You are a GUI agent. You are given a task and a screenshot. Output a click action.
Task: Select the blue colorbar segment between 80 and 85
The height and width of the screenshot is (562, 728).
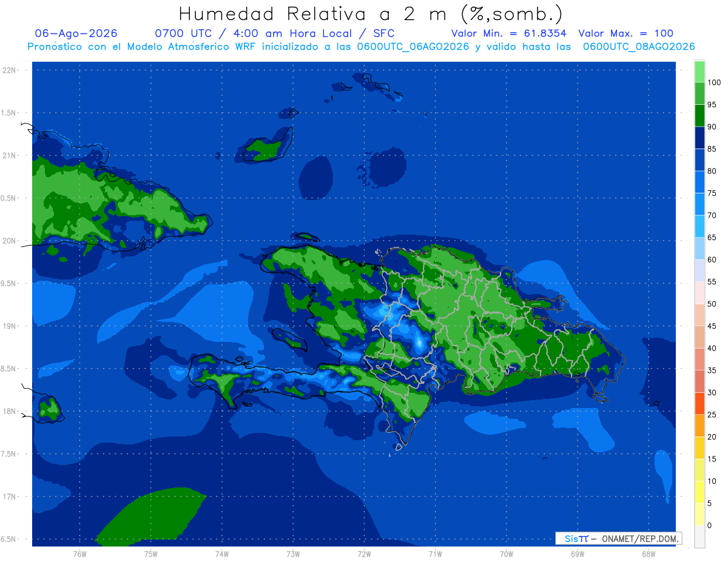[x=699, y=160]
